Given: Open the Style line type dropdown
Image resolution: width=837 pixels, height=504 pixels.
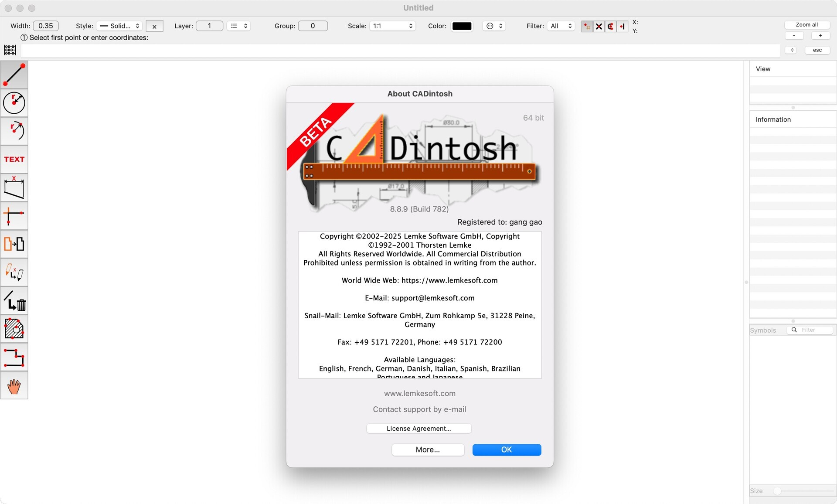Looking at the screenshot, I should pyautogui.click(x=119, y=26).
